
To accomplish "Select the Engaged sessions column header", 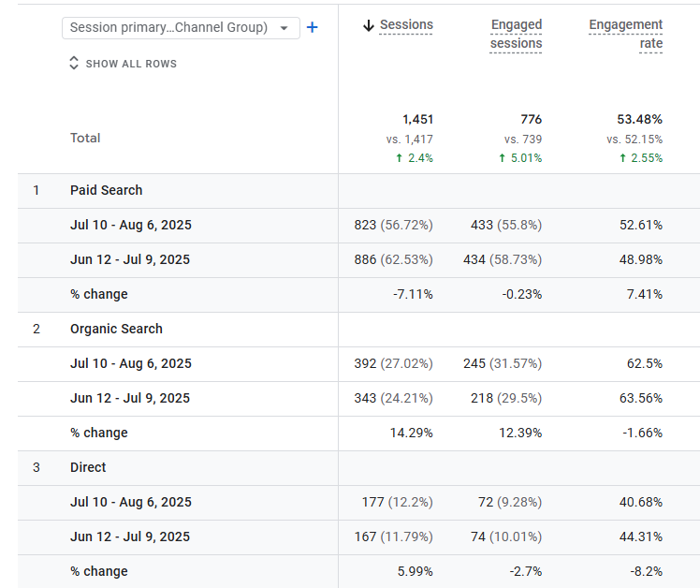I will (516, 34).
